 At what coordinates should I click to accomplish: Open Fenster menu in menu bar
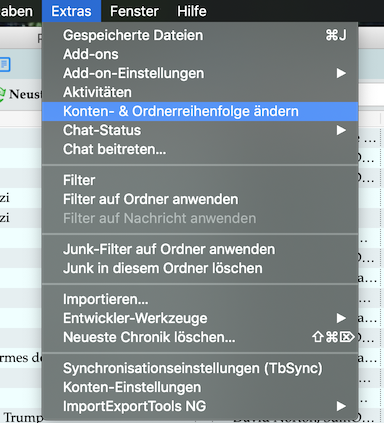tap(134, 11)
